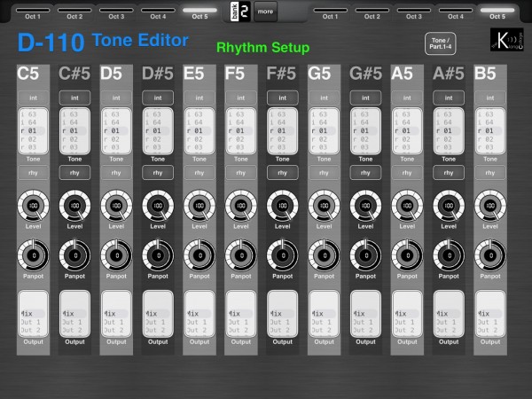Toggle the rhy button for G#5
532x399 pixels.
[x=365, y=173]
